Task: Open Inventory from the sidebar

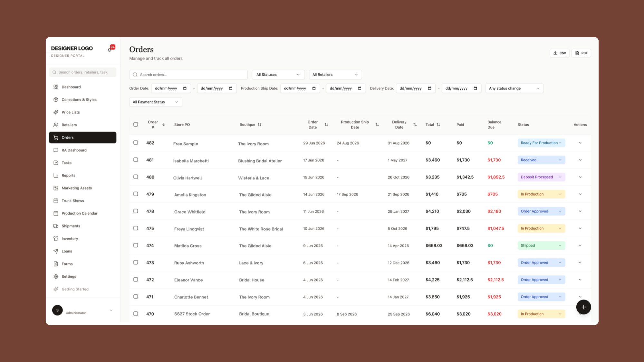Action: [x=83, y=238]
